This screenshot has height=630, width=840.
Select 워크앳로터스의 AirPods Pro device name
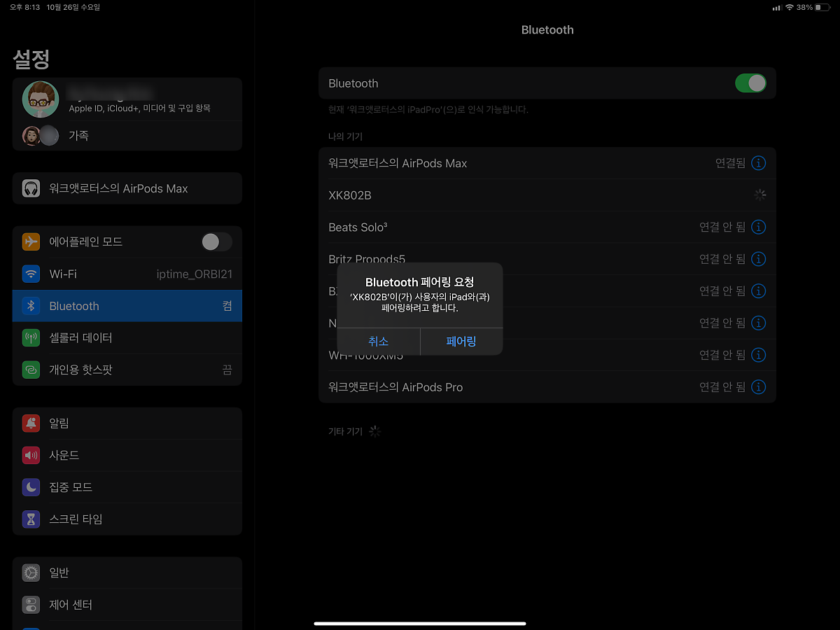click(395, 387)
